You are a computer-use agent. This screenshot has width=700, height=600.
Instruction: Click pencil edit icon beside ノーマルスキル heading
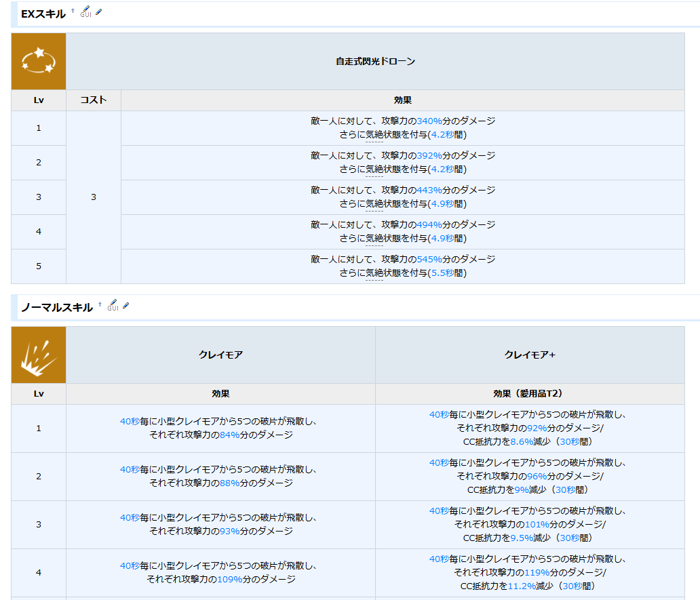pyautogui.click(x=126, y=306)
